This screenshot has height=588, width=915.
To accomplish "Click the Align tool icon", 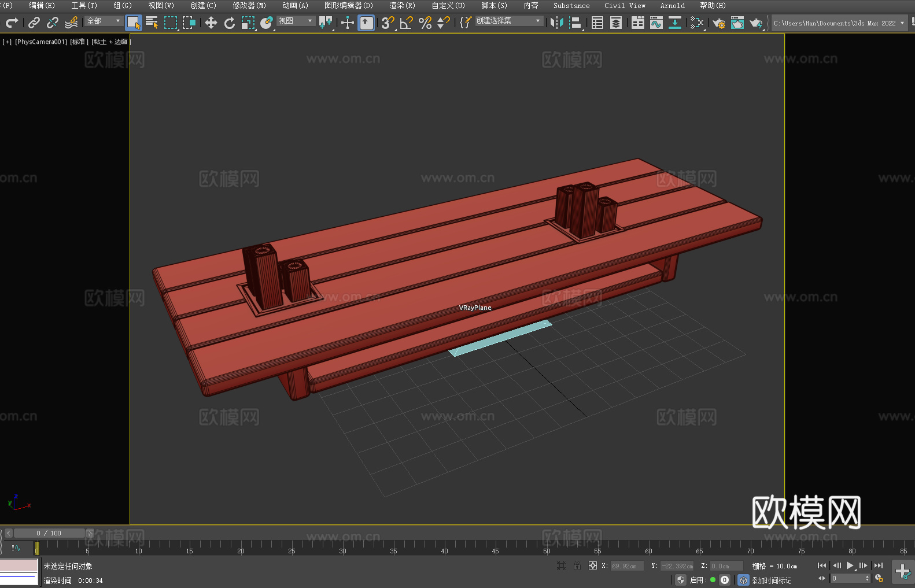I will tap(575, 23).
